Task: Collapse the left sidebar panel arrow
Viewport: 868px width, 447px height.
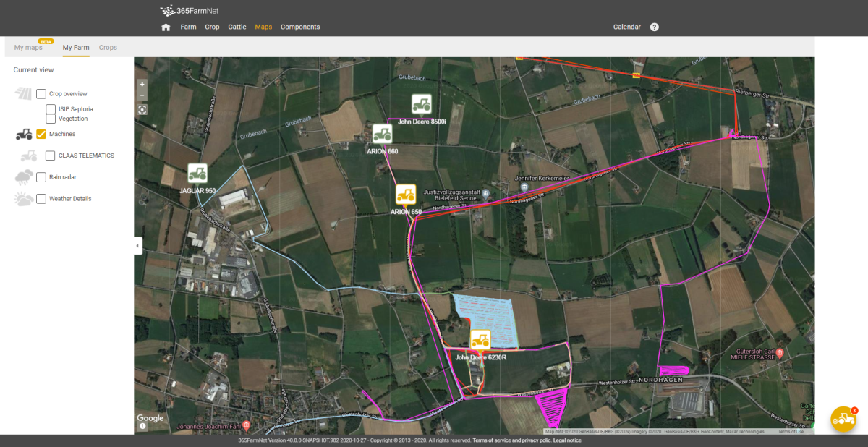Action: pos(137,246)
